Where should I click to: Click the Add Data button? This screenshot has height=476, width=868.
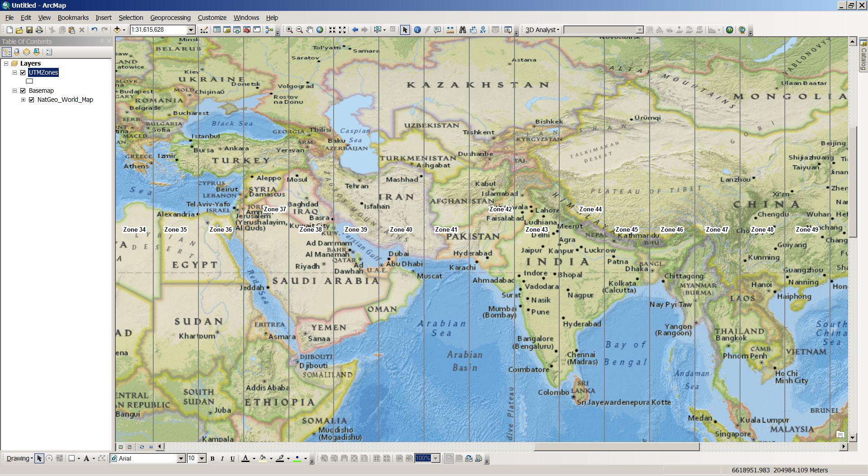coord(117,30)
